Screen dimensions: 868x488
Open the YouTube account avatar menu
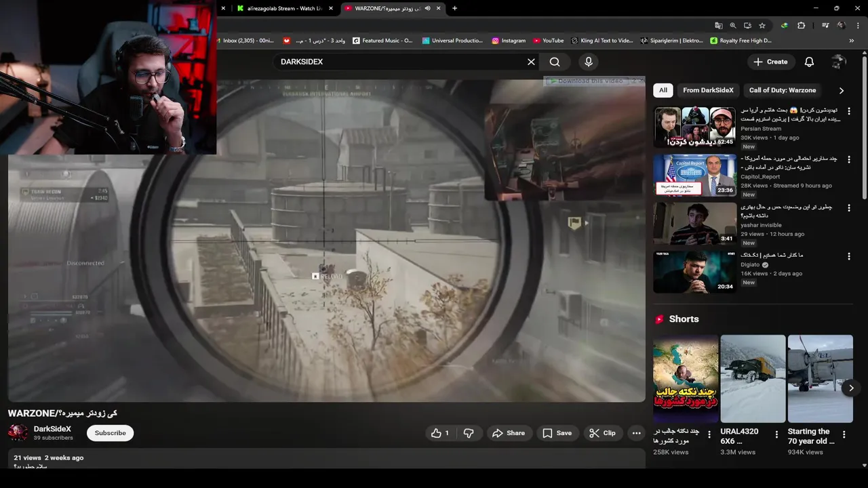839,62
